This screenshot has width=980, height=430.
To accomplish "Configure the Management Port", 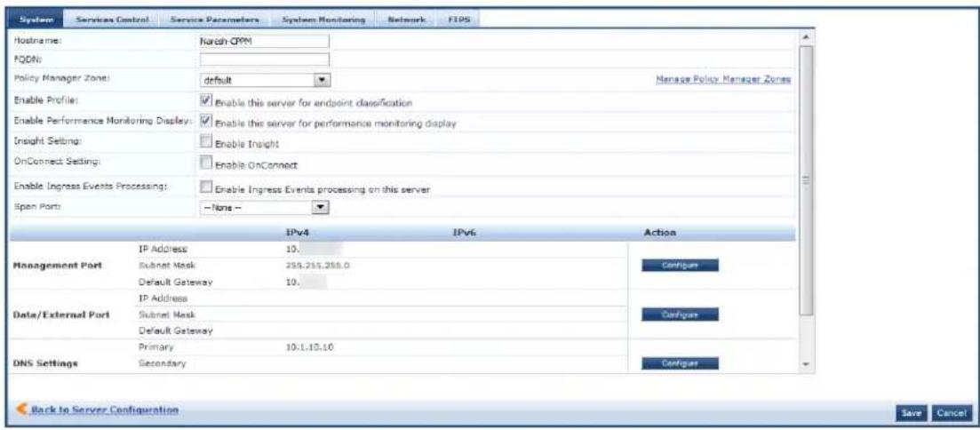I will (x=680, y=265).
